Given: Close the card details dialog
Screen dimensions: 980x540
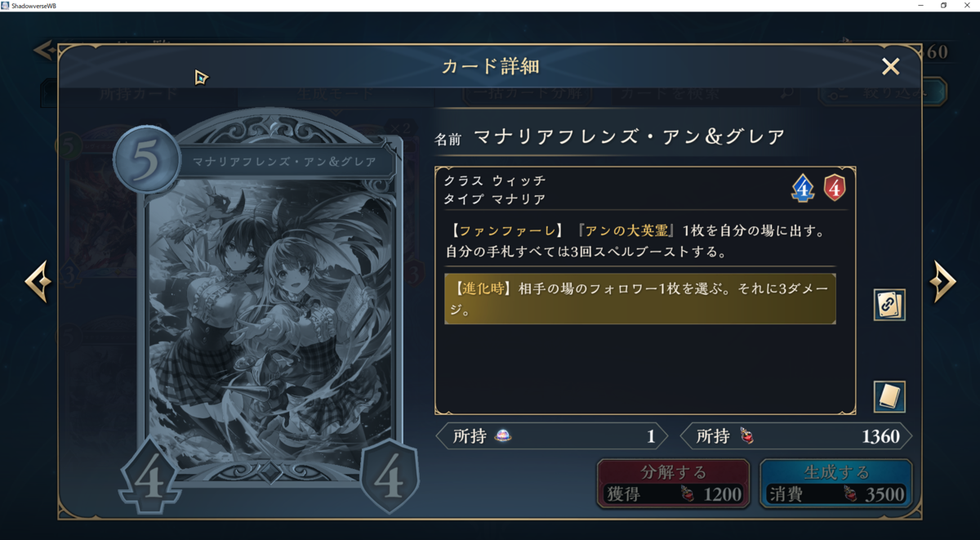Looking at the screenshot, I should coord(890,67).
